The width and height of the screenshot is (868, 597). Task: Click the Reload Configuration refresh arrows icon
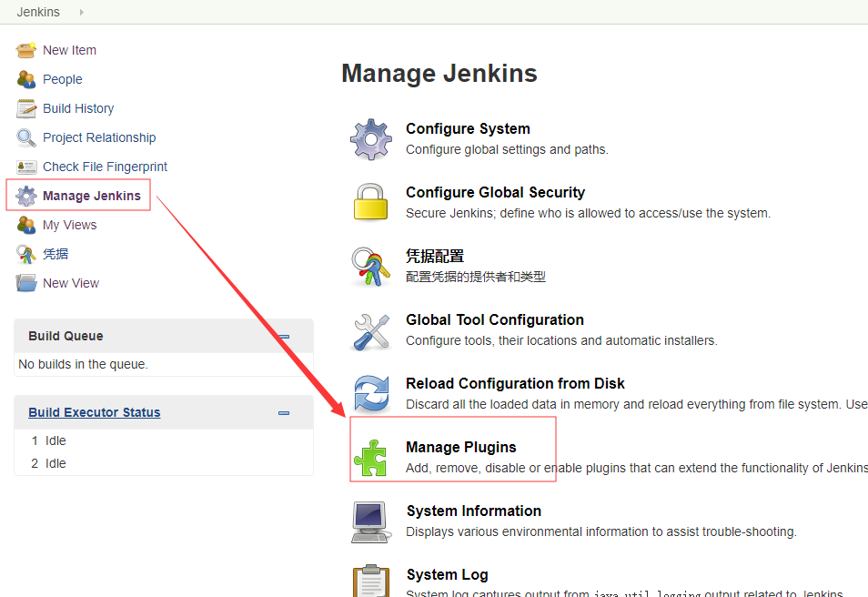coord(371,394)
